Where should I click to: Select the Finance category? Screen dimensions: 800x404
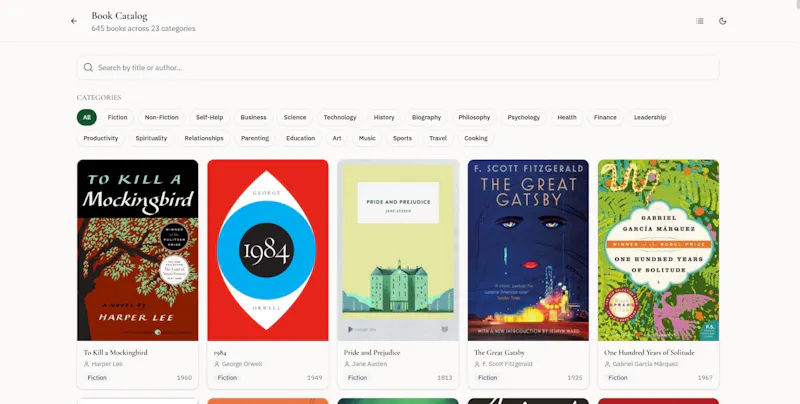pos(605,117)
